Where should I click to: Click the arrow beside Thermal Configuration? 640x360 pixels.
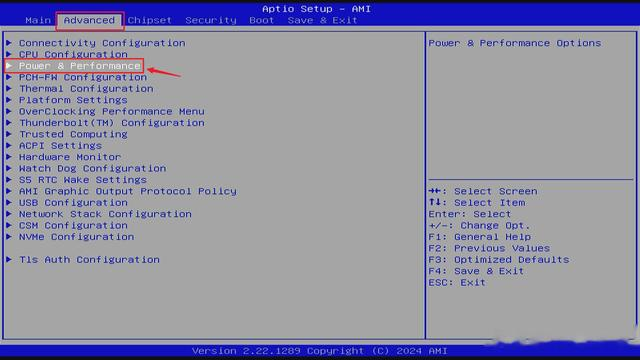coord(9,88)
